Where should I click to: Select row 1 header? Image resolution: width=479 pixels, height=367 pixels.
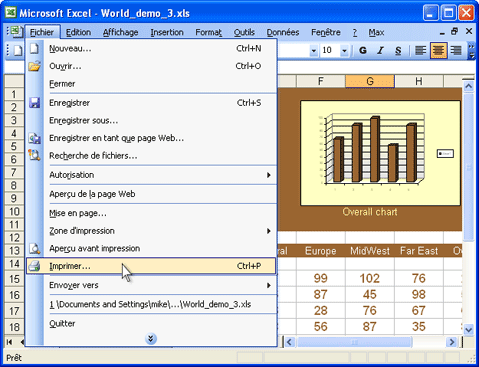click(14, 94)
